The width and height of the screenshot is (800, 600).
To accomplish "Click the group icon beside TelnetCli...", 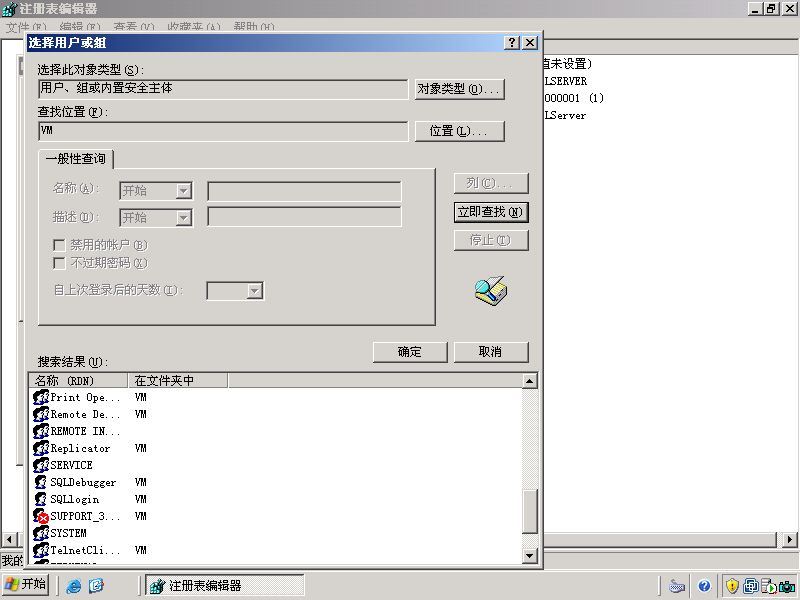I will click(x=41, y=550).
